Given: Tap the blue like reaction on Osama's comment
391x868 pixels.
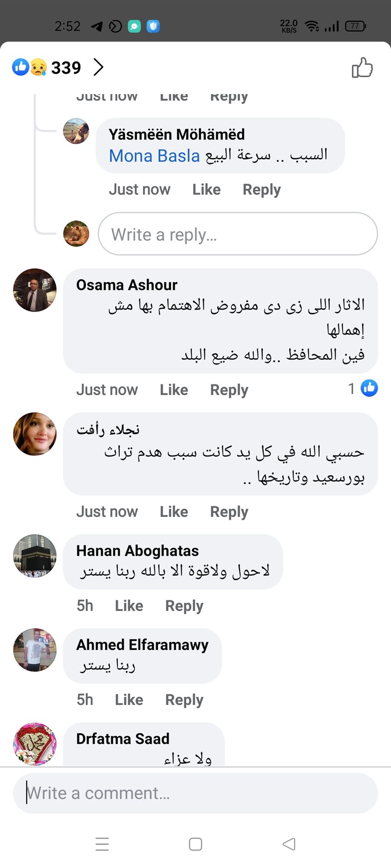Looking at the screenshot, I should 369,388.
